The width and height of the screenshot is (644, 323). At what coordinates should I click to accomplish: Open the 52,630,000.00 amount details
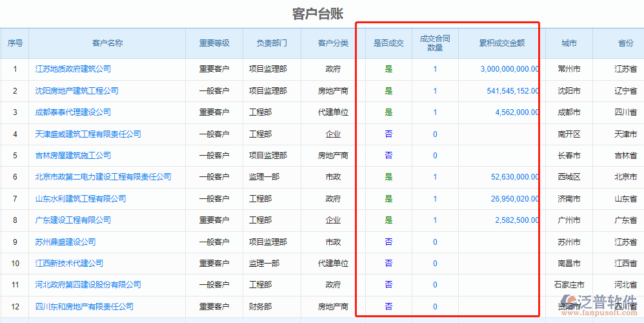[x=514, y=177]
